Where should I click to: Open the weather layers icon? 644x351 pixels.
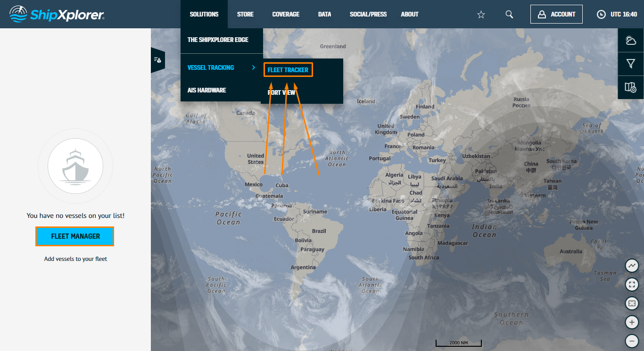point(631,40)
